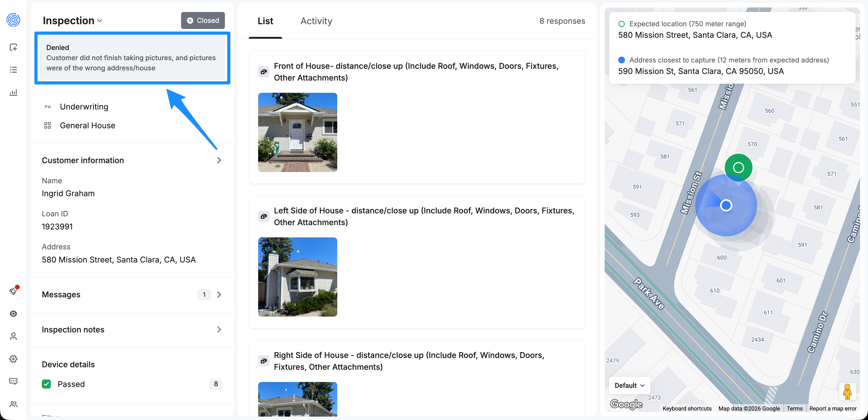Click the eye icon in the sidebar
The image size is (868, 420).
[x=13, y=314]
